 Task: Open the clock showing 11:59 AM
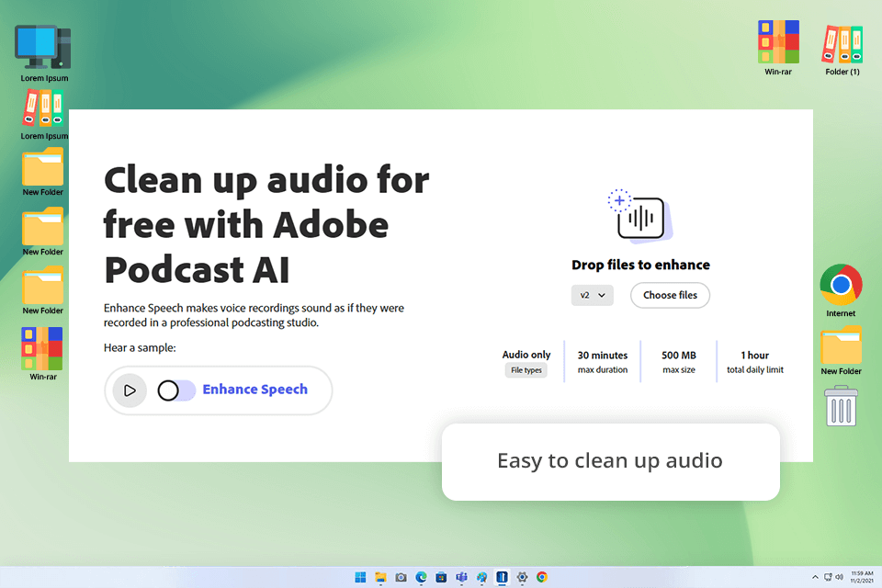[x=862, y=577]
